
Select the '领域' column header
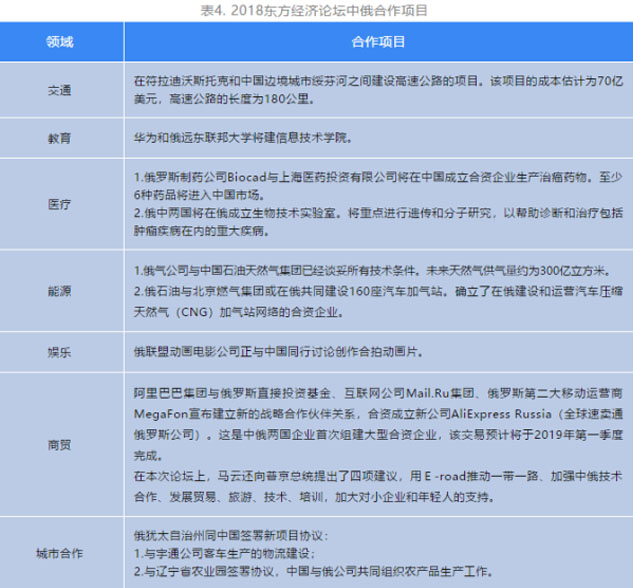[60, 42]
